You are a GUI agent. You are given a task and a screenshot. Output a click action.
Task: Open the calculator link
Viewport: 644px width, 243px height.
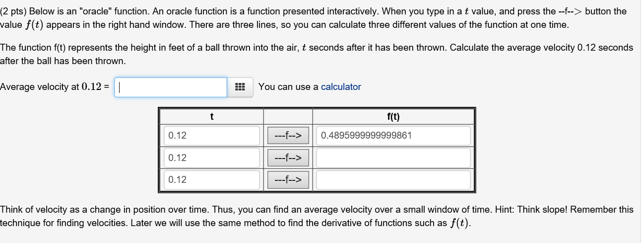point(341,87)
